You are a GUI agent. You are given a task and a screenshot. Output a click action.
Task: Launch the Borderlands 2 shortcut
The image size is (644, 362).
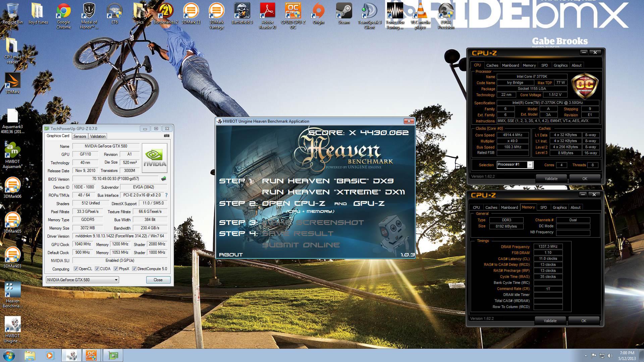click(x=165, y=13)
